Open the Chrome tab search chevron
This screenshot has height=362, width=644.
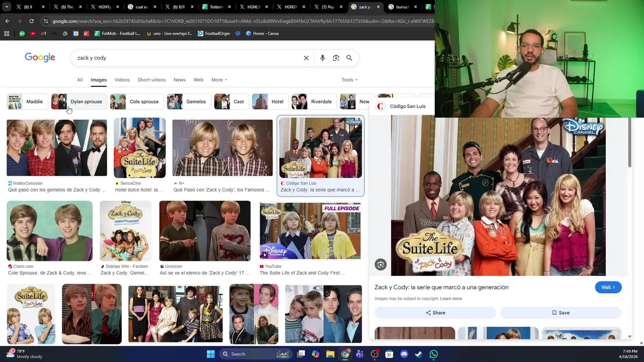coord(7,7)
